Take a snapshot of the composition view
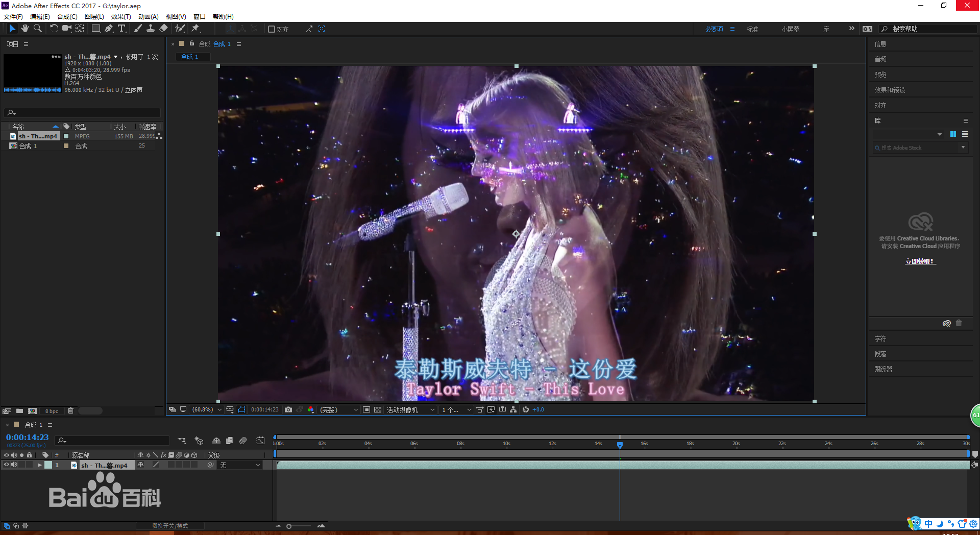Viewport: 980px width, 535px height. pyautogui.click(x=288, y=409)
